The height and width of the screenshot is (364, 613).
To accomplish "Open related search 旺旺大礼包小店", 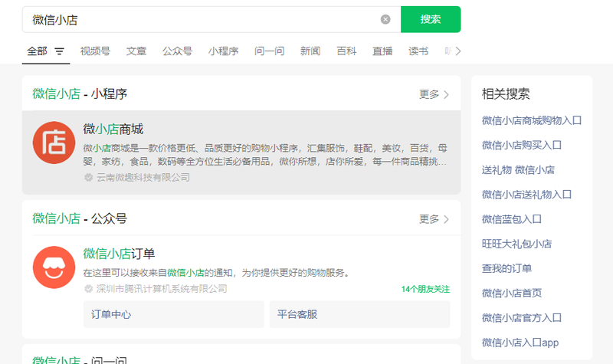I will point(516,244).
